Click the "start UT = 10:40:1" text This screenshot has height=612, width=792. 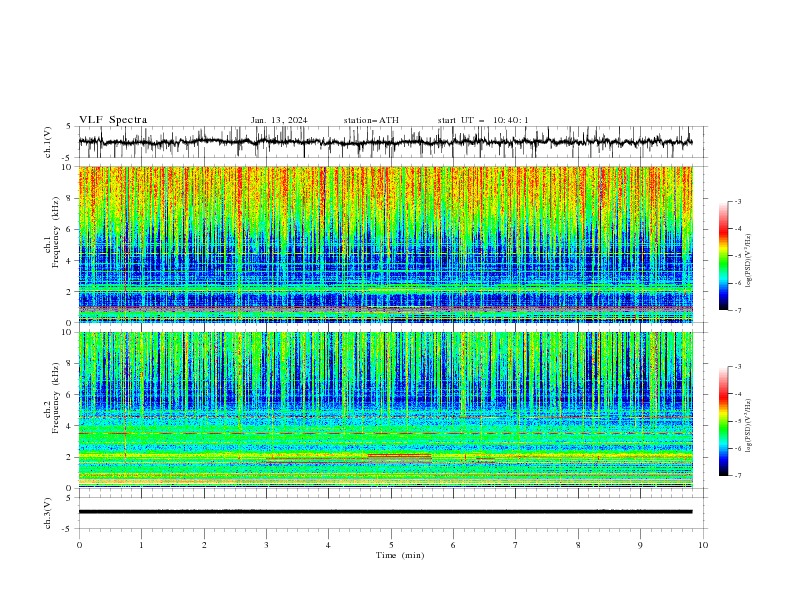pyautogui.click(x=483, y=120)
